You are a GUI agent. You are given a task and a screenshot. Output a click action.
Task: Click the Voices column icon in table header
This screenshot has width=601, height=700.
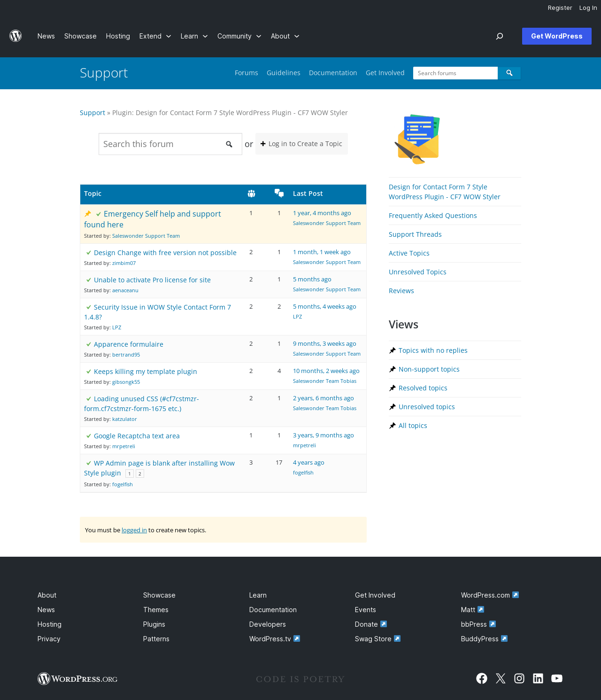pos(251,194)
